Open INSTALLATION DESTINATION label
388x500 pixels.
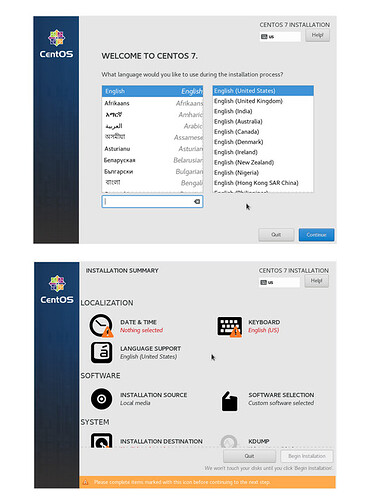(x=161, y=441)
